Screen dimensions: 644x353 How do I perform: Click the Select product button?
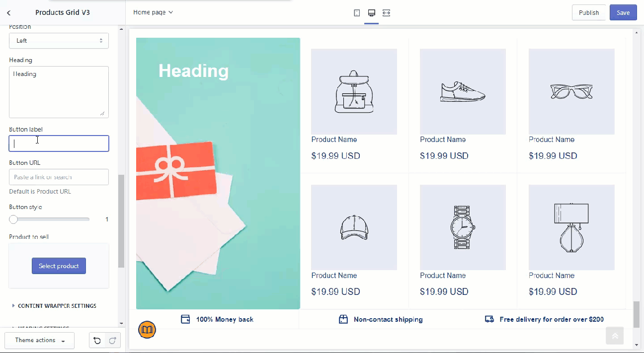[59, 266]
